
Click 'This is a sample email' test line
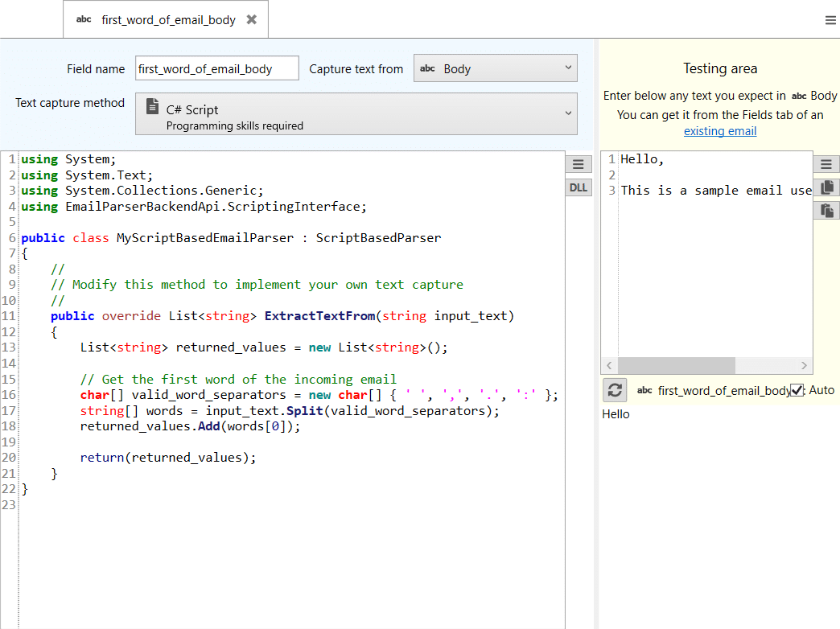716,191
